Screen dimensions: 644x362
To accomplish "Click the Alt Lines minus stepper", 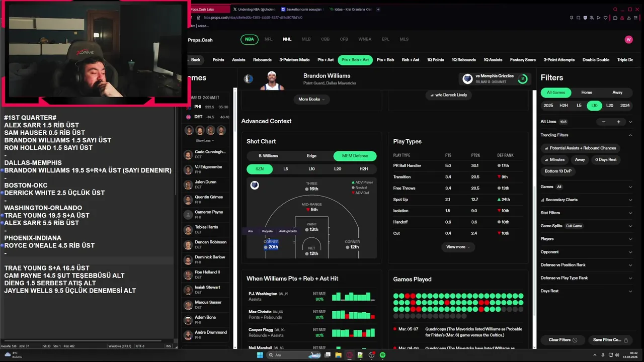I will coord(604,122).
